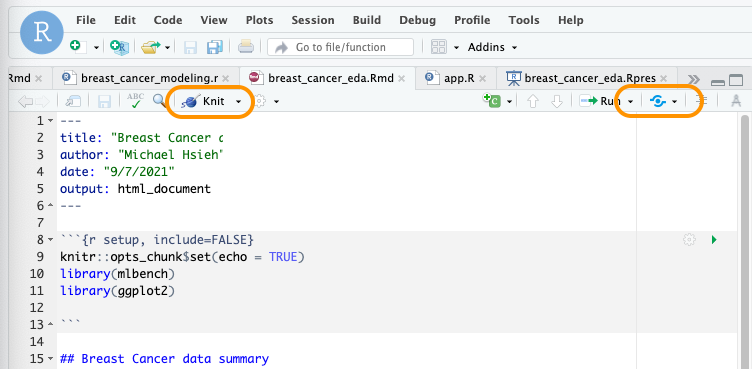
Task: Click the Go to file/function field
Action: (341, 47)
